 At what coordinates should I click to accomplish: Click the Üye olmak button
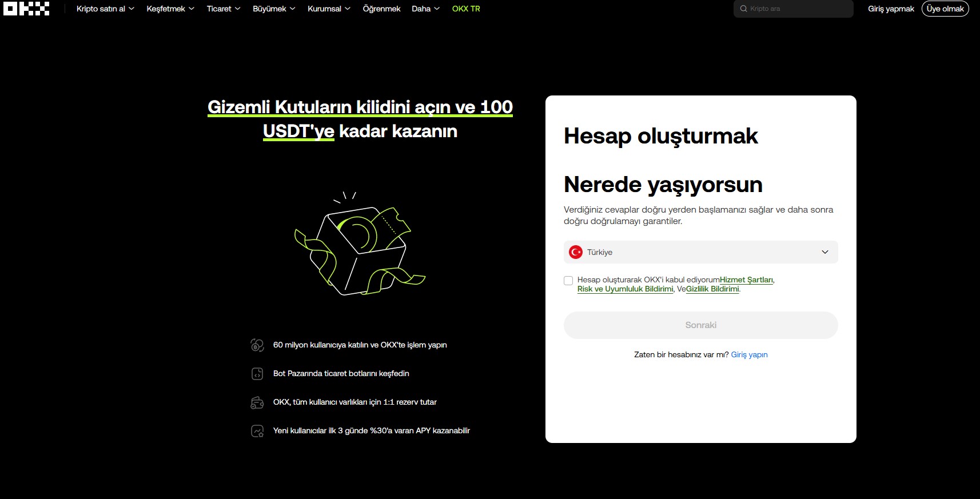coord(945,9)
